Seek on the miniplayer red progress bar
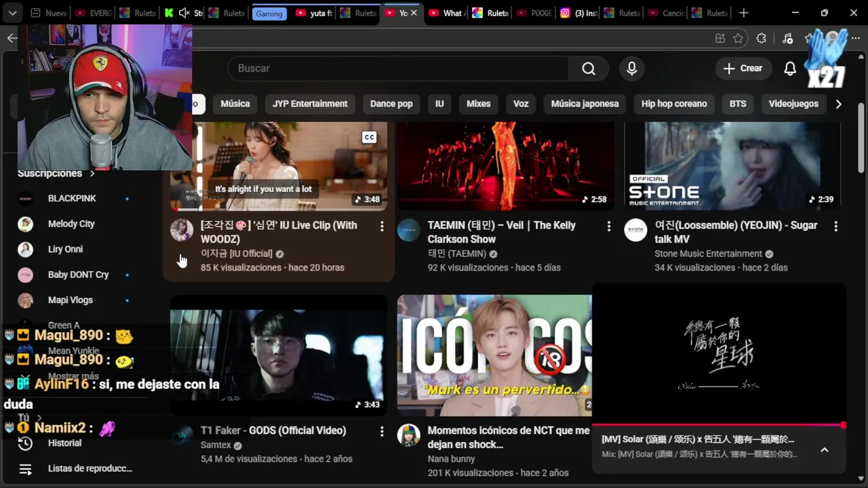The height and width of the screenshot is (488, 868). 719,426
